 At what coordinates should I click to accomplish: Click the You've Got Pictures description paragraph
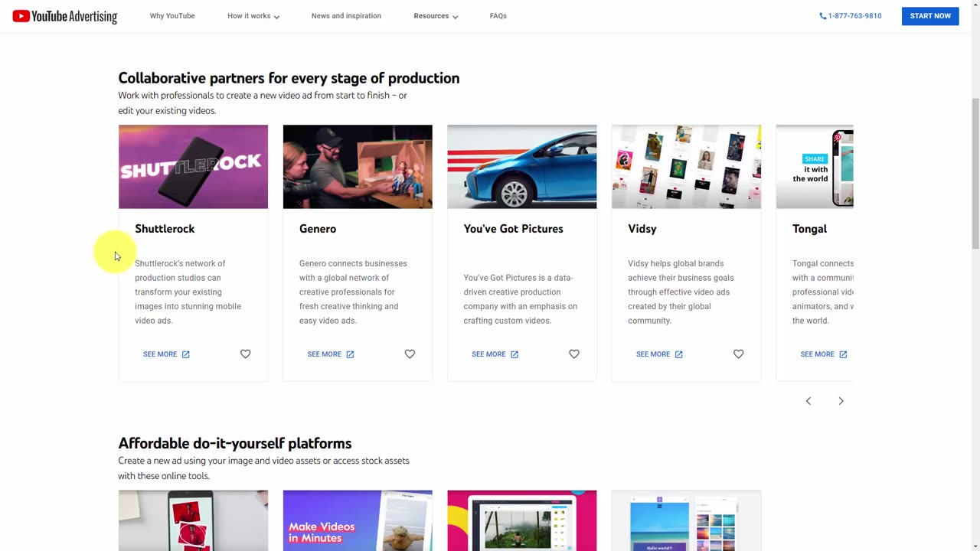pos(520,299)
